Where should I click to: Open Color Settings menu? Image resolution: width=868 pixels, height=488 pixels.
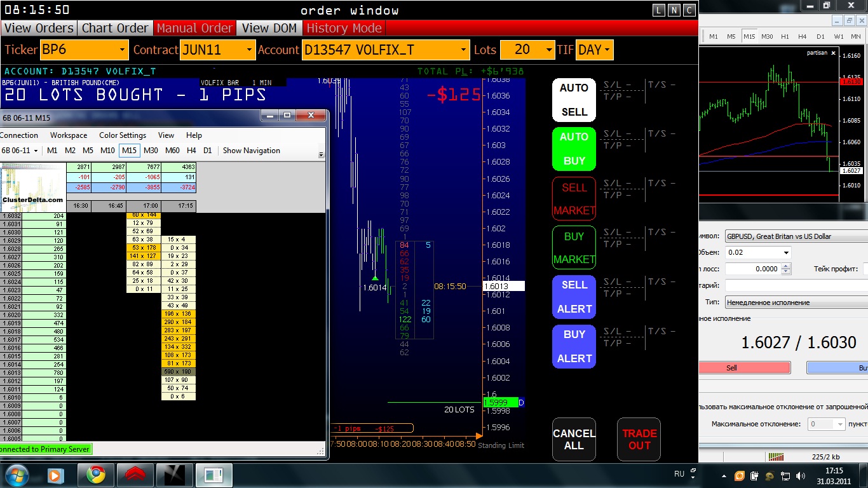click(x=123, y=135)
